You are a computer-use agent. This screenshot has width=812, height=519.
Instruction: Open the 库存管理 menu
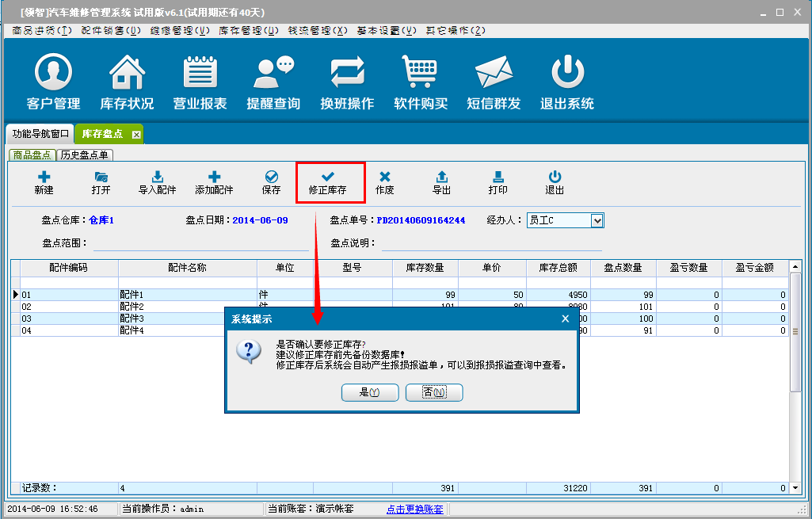[x=248, y=30]
